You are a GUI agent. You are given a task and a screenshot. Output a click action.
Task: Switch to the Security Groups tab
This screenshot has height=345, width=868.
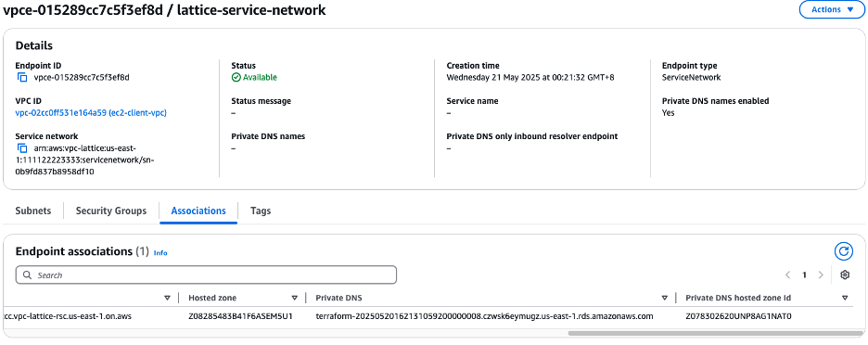[111, 211]
